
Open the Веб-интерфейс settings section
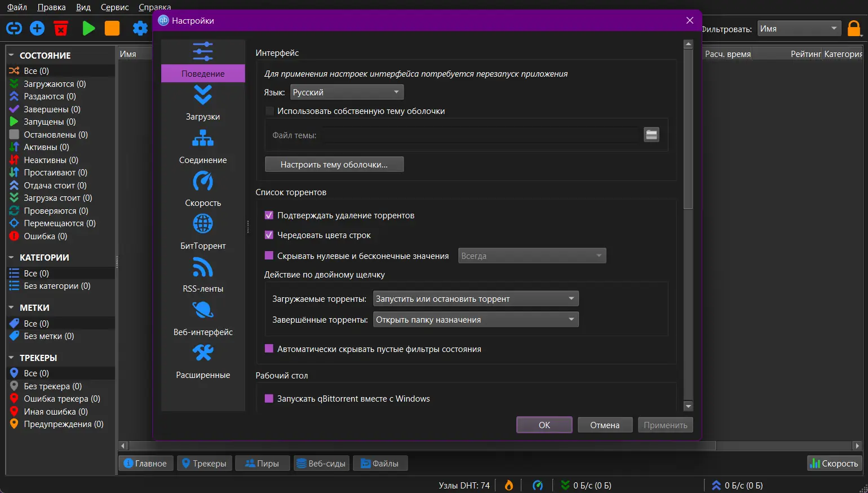click(x=203, y=318)
